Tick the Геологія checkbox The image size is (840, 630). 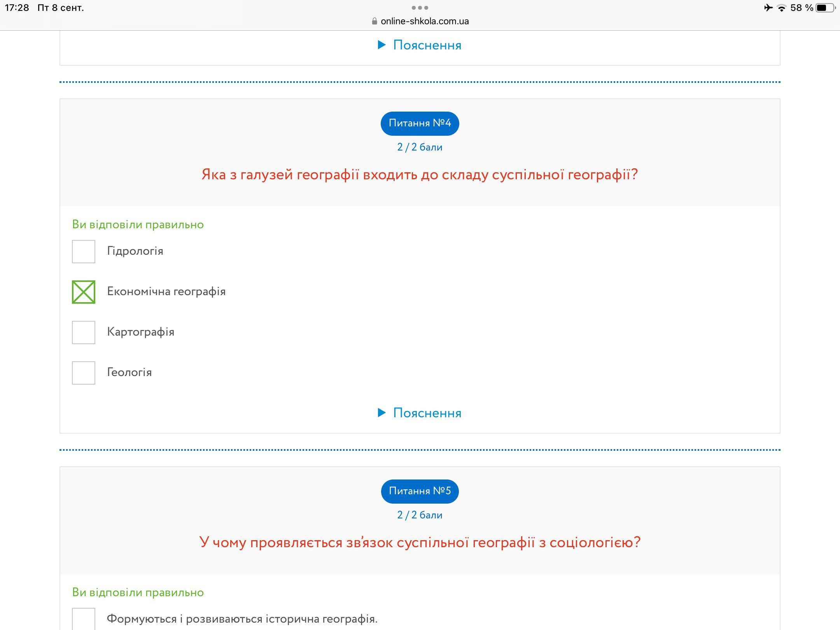click(x=84, y=373)
